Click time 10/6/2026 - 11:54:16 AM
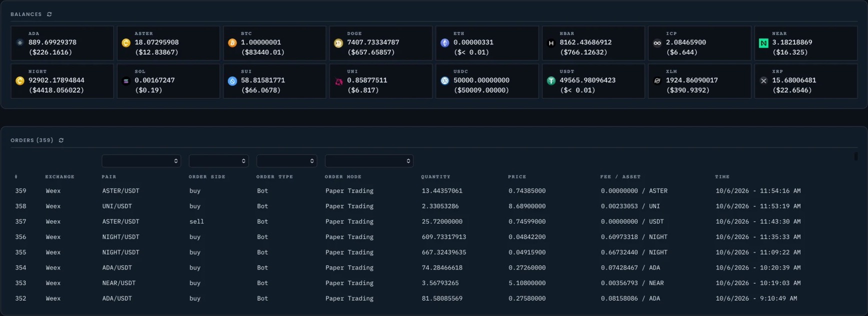The image size is (868, 316). click(758, 191)
